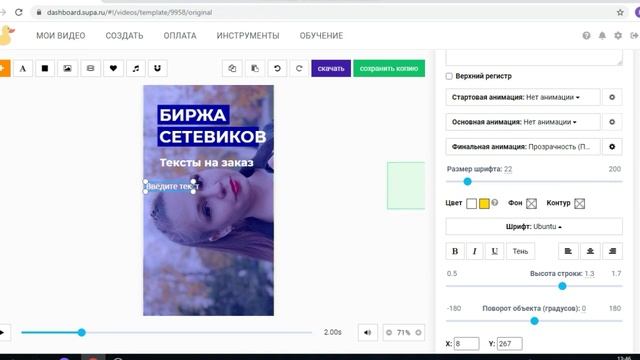This screenshot has height=360, width=640.
Task: Paste object with the clipboard icon
Action: click(x=255, y=69)
